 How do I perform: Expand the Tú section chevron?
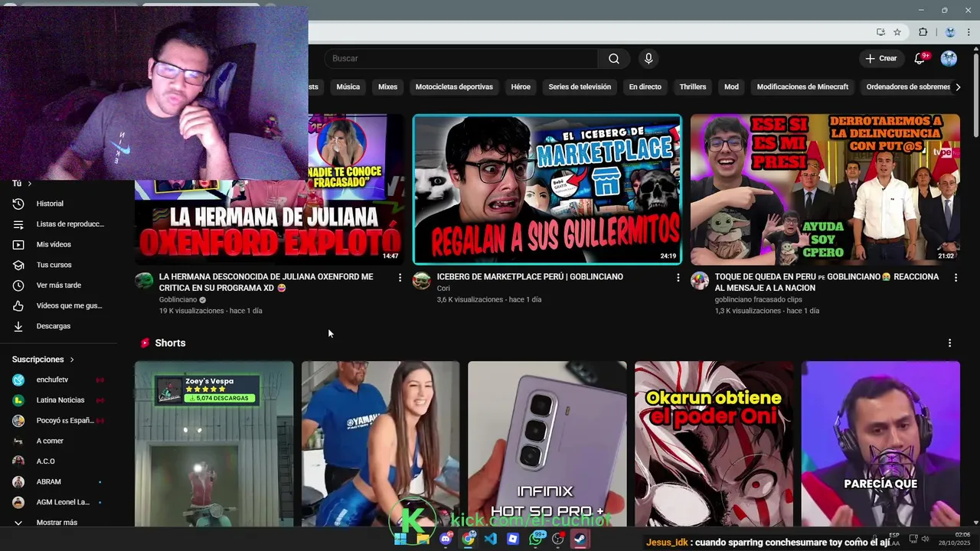[x=30, y=184]
